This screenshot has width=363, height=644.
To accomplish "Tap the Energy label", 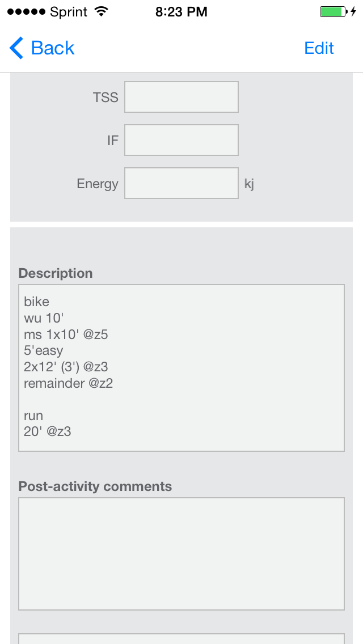I will [x=98, y=184].
